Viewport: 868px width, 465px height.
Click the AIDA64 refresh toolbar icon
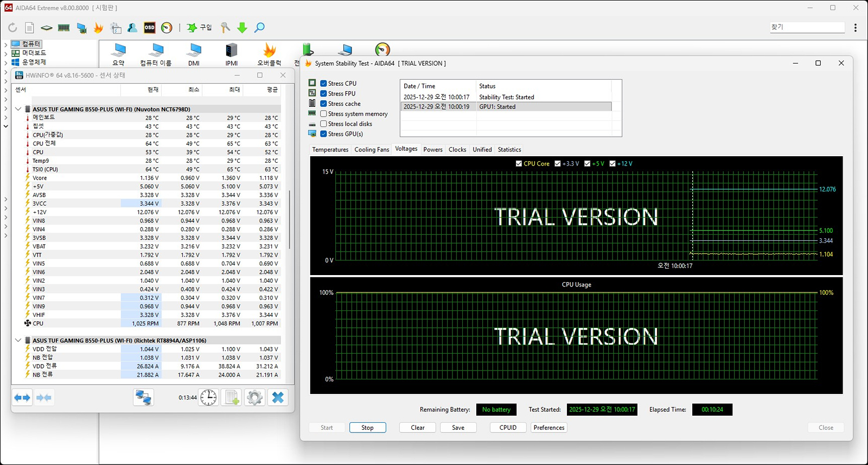(x=12, y=27)
